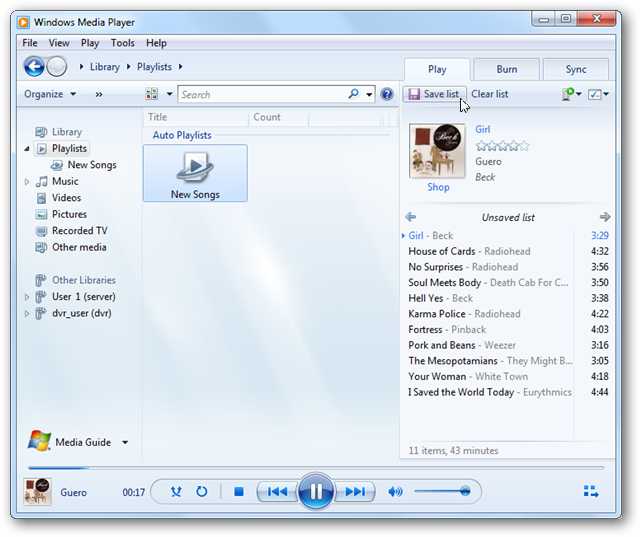This screenshot has width=640, height=537.
Task: Open the search options dropdown arrow
Action: (x=369, y=95)
